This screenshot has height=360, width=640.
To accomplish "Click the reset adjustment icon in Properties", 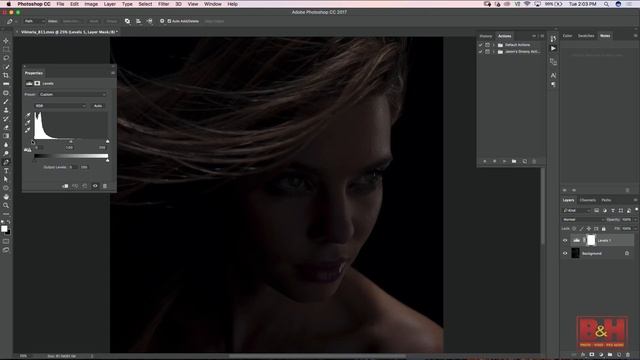I will [x=85, y=186].
